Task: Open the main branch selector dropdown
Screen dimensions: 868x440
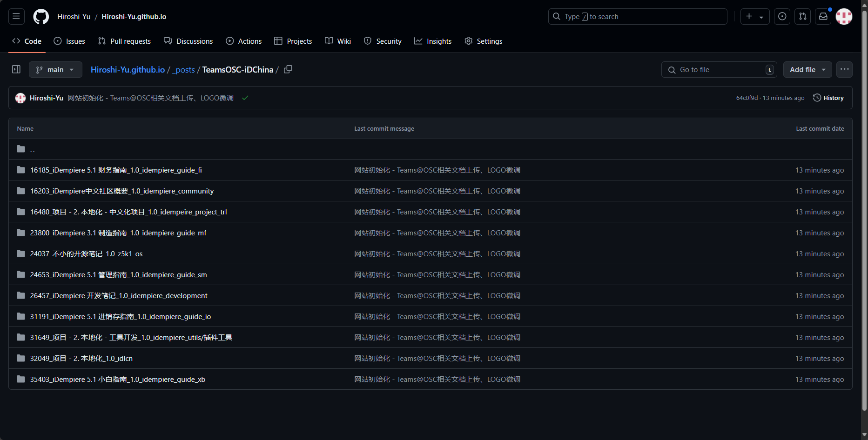Action: (x=55, y=69)
